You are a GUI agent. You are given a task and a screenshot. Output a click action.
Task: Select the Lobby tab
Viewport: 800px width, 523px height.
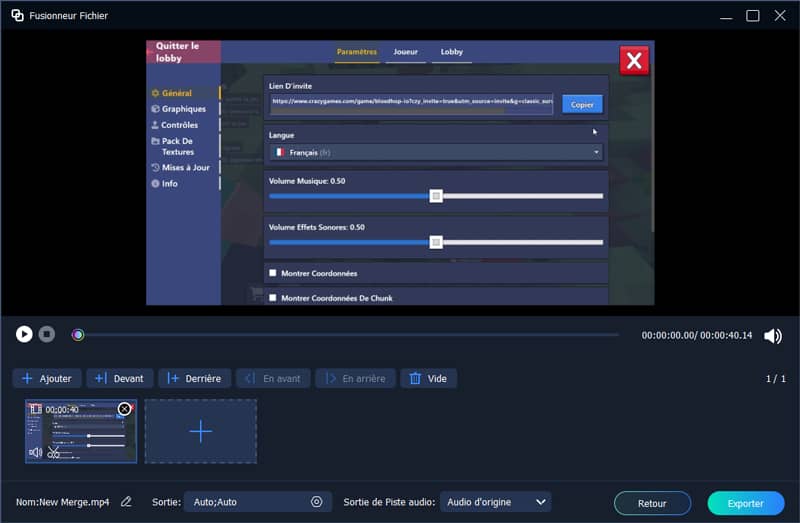point(451,52)
